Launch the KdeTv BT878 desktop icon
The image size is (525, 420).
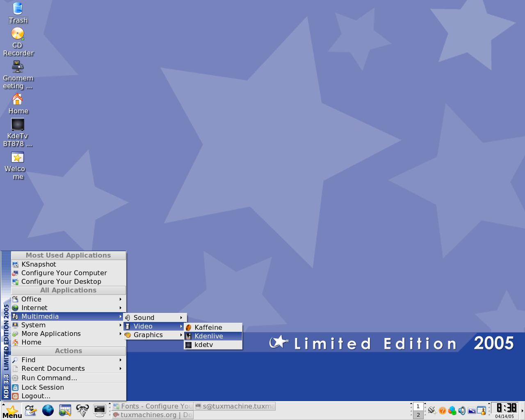coord(18,133)
